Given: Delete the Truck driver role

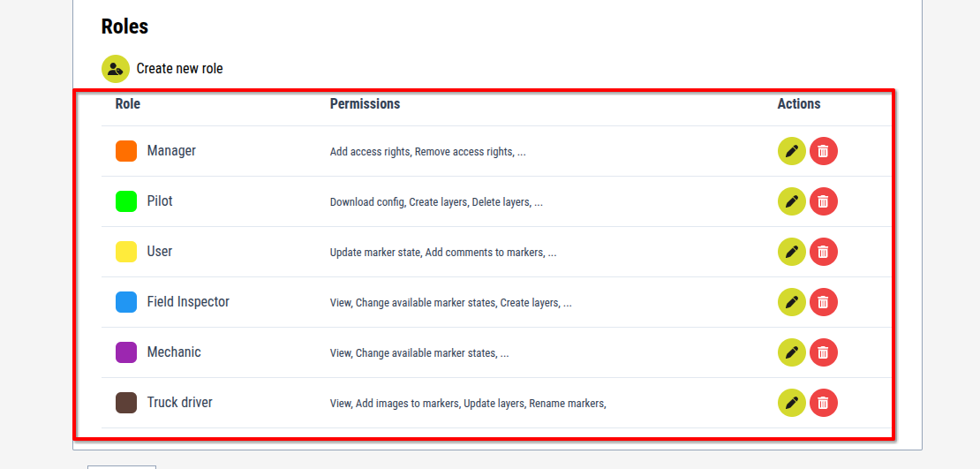Looking at the screenshot, I should [x=824, y=402].
